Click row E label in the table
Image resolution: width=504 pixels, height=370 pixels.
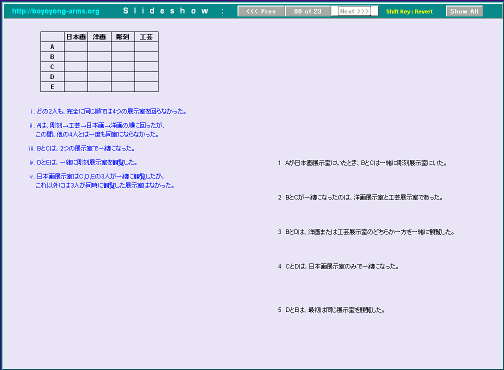52,87
